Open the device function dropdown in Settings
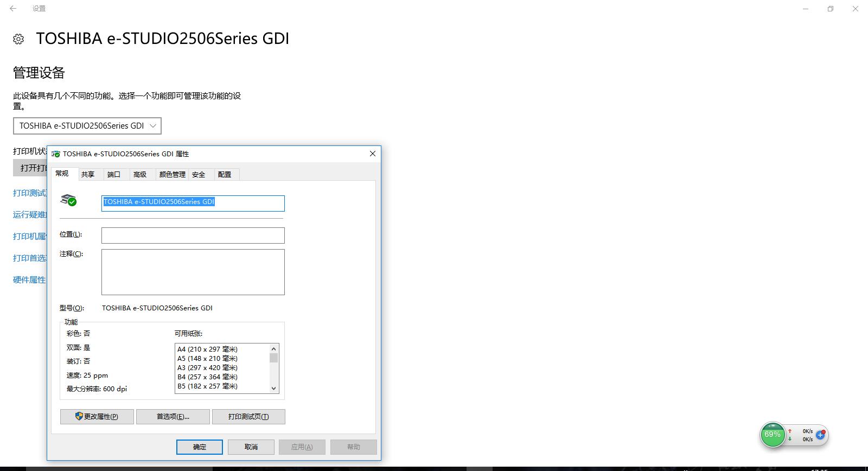 click(x=87, y=126)
